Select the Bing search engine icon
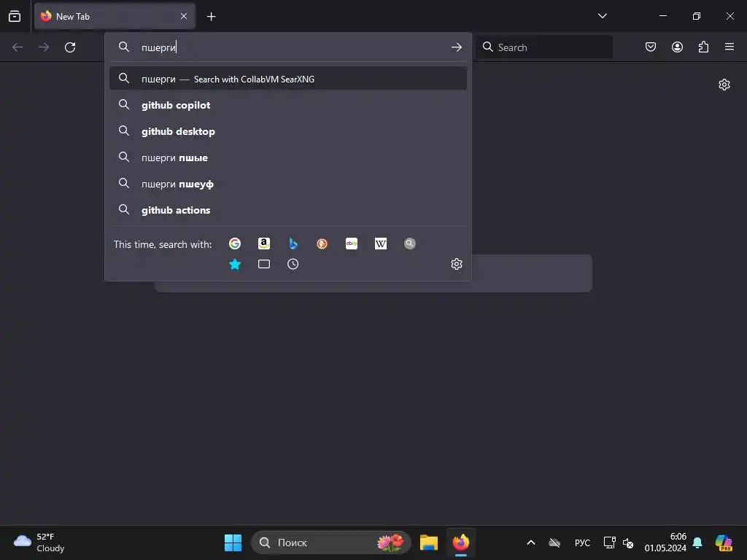Viewport: 747px width, 560px height. pyautogui.click(x=293, y=244)
